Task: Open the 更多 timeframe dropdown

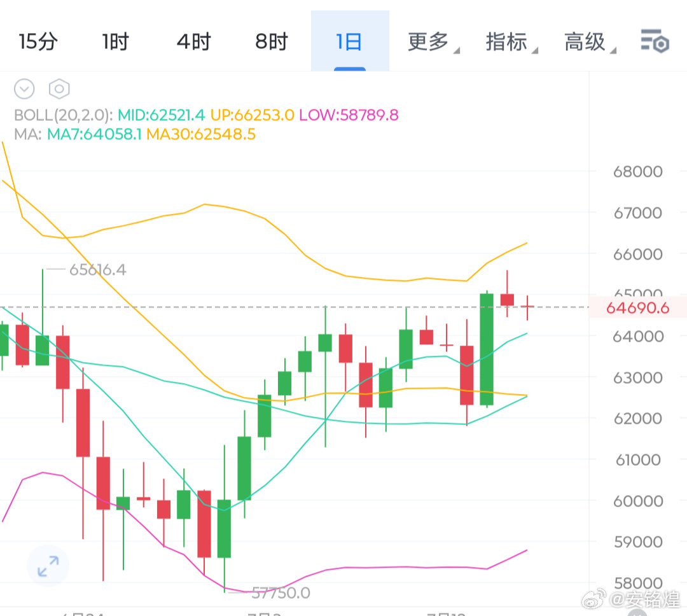Action: (x=433, y=42)
